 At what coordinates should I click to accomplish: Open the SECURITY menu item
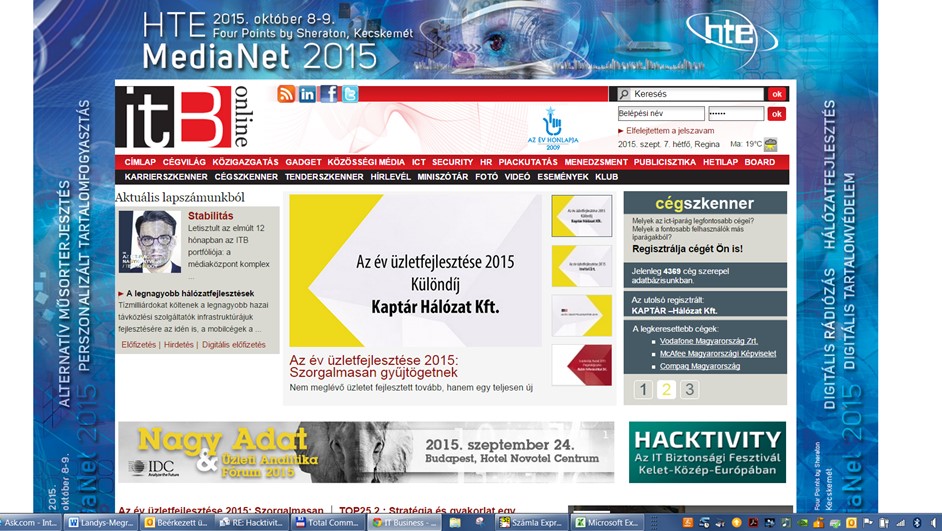click(452, 162)
